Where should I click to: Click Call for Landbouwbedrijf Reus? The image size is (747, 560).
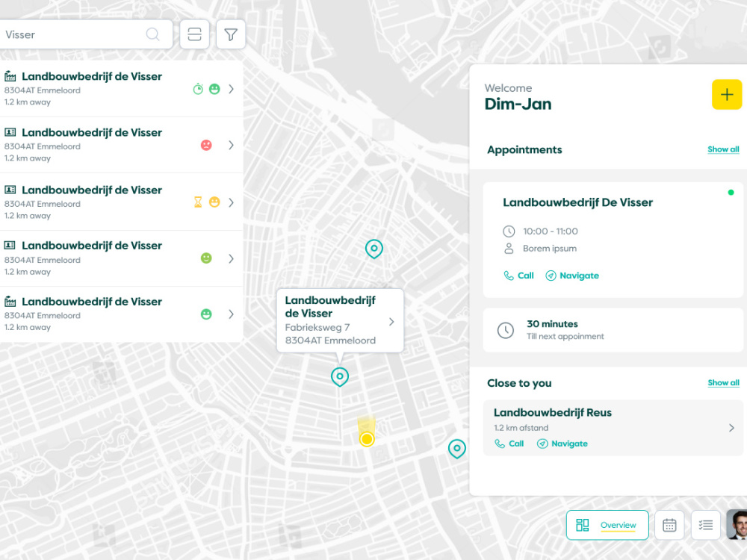click(509, 444)
